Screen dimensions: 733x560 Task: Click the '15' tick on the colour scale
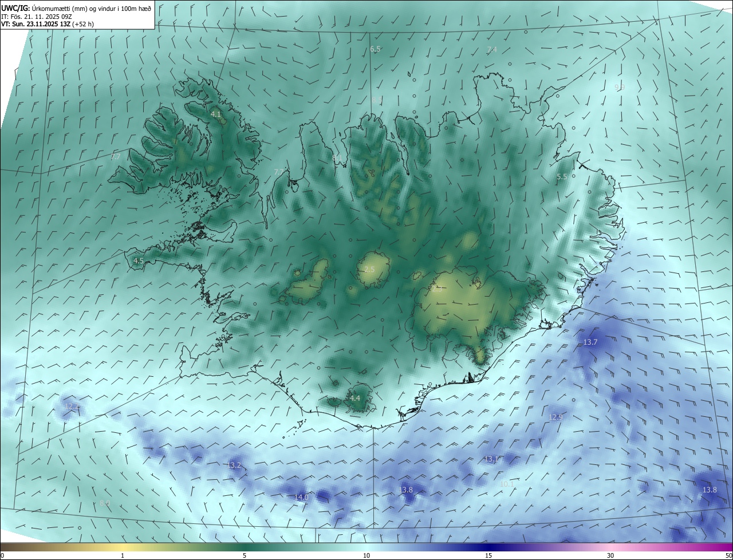[x=488, y=555]
